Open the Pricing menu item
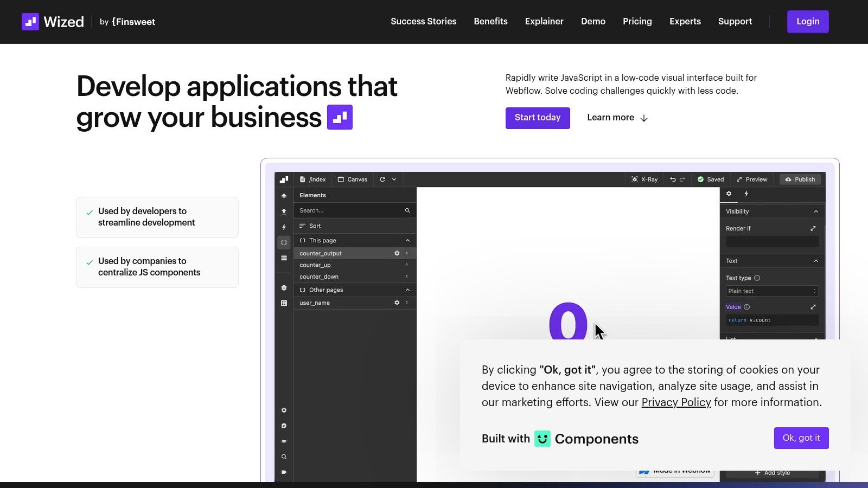This screenshot has width=868, height=488. click(637, 22)
